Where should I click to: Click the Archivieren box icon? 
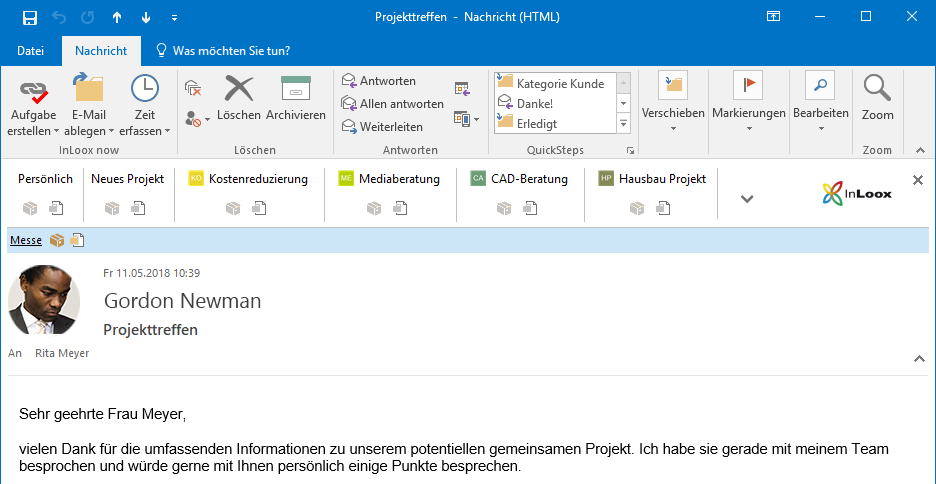(x=296, y=88)
